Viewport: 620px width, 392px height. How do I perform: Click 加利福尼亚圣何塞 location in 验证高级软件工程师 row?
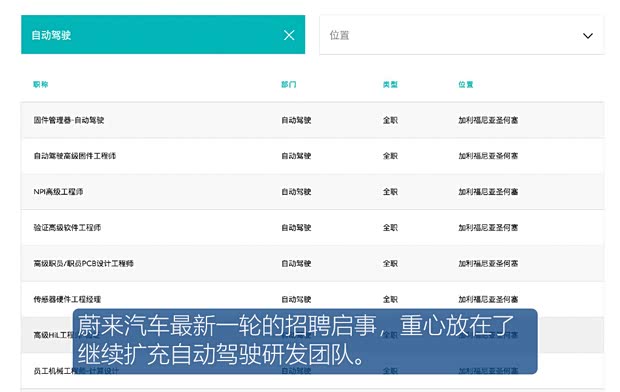pyautogui.click(x=488, y=227)
